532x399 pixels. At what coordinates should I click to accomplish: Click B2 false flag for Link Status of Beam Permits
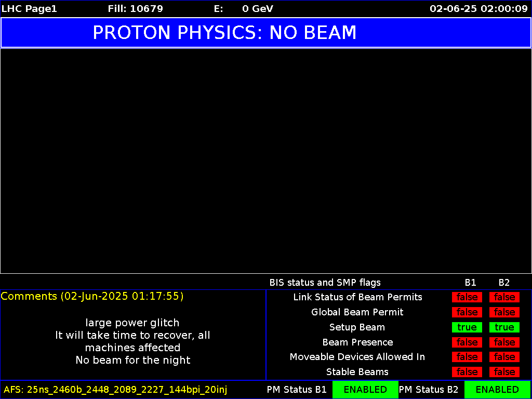504,297
